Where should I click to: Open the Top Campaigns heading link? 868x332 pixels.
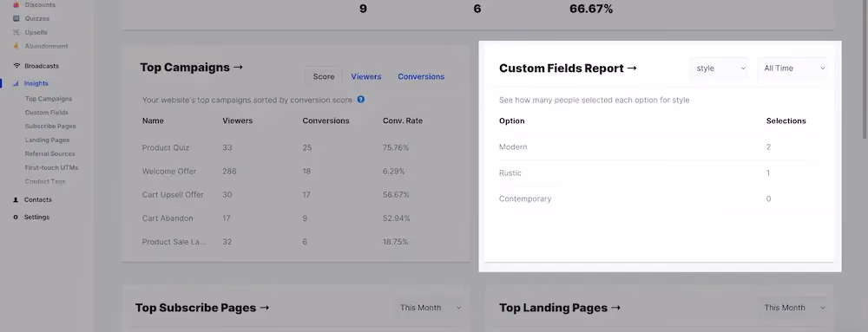[192, 68]
